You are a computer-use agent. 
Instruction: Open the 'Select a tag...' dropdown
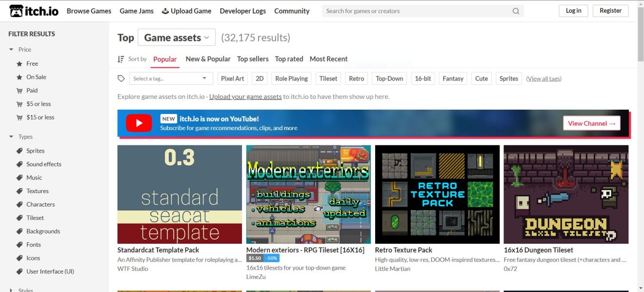pyautogui.click(x=170, y=78)
